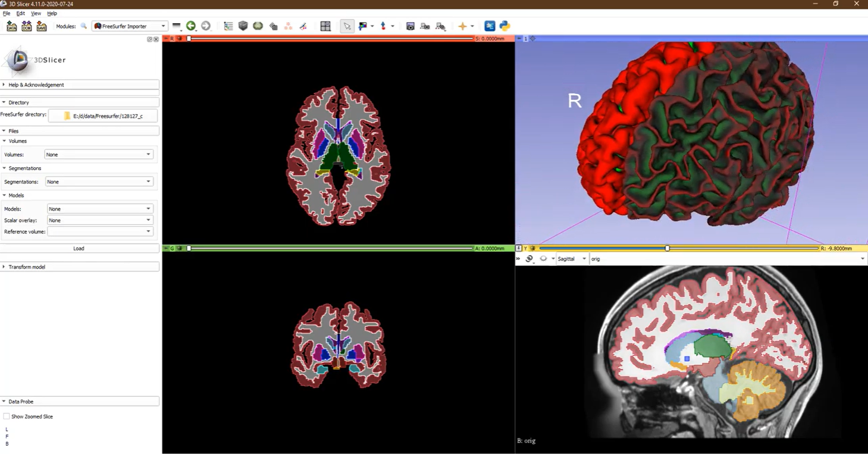Viewport: 868px width, 454px height.
Task: Open the DICOM (DCM) import icon
Action: pyautogui.click(x=27, y=26)
